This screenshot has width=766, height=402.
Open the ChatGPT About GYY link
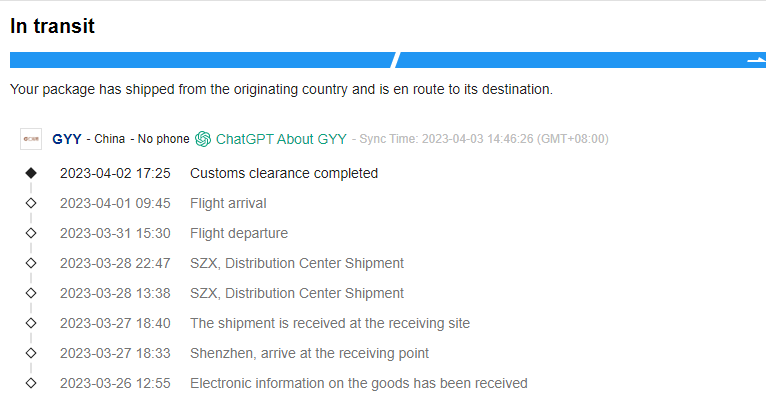[281, 139]
